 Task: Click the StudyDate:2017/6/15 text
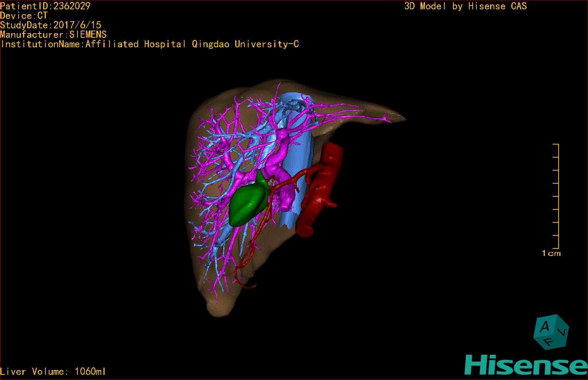tap(51, 25)
